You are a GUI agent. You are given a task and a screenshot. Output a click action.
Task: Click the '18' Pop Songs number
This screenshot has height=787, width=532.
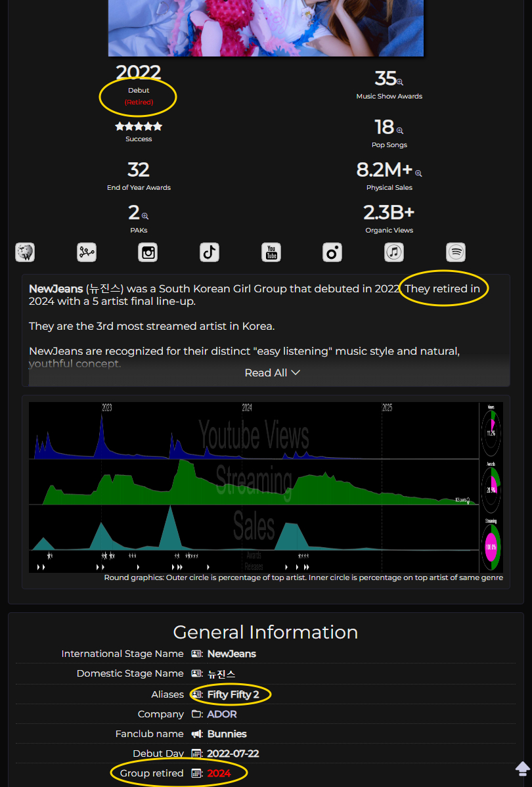(x=384, y=127)
